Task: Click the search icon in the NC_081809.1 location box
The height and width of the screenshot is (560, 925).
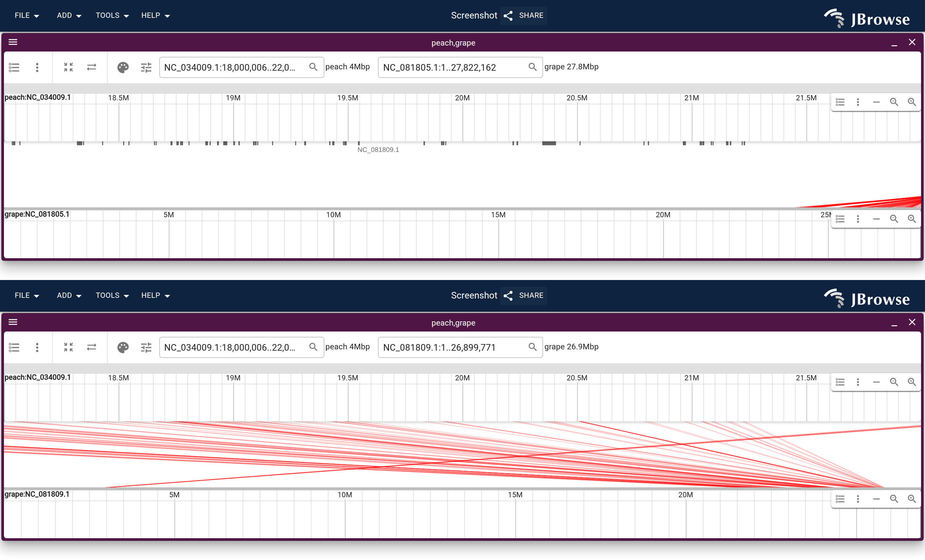Action: point(532,347)
